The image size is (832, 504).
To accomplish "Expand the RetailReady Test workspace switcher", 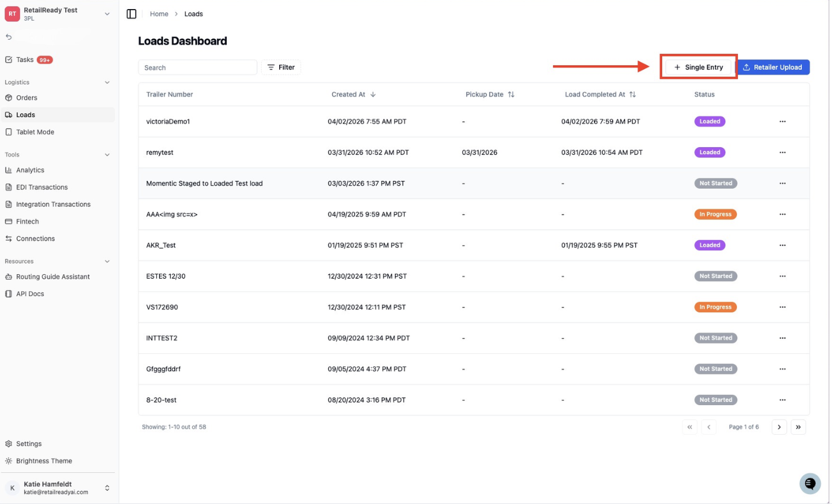I will click(x=58, y=14).
